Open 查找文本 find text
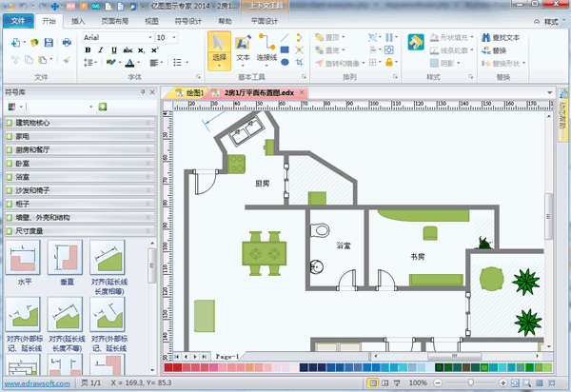Screen dimensions: 571x392 click(501, 37)
